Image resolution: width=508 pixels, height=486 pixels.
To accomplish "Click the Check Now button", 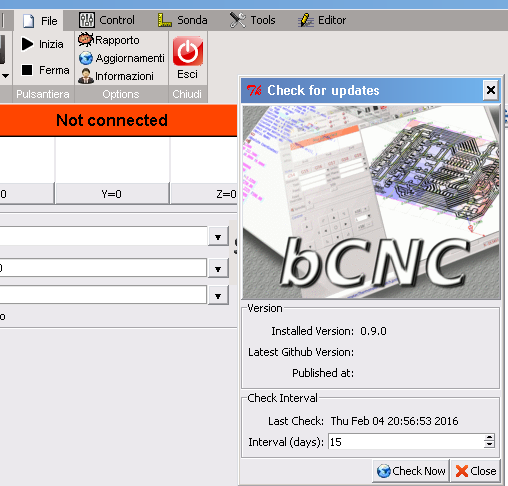I will pos(411,471).
